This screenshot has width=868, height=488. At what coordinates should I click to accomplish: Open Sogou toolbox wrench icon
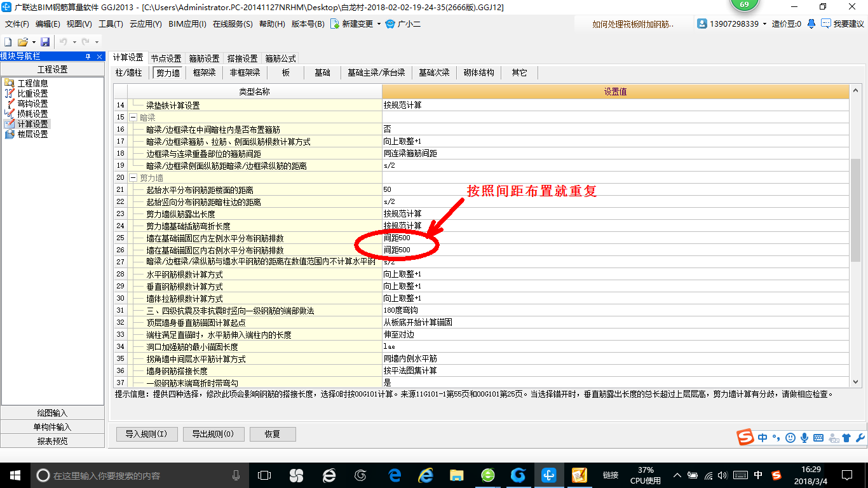[860, 438]
